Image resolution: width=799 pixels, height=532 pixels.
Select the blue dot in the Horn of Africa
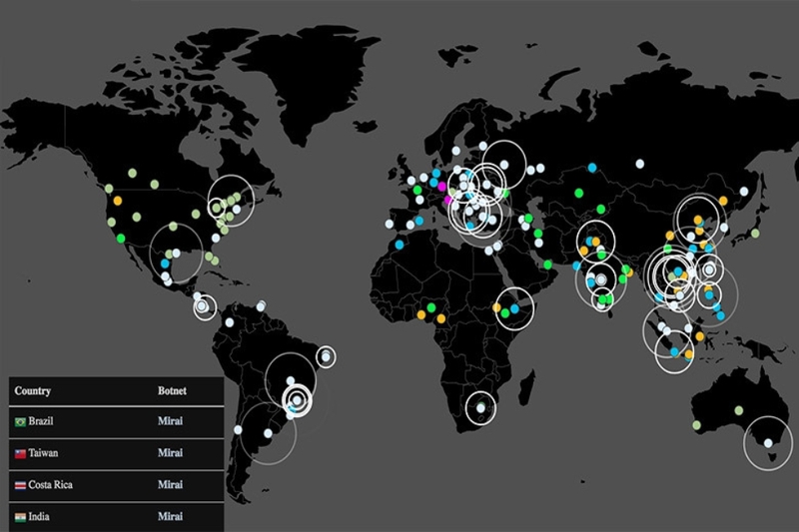tap(514, 309)
